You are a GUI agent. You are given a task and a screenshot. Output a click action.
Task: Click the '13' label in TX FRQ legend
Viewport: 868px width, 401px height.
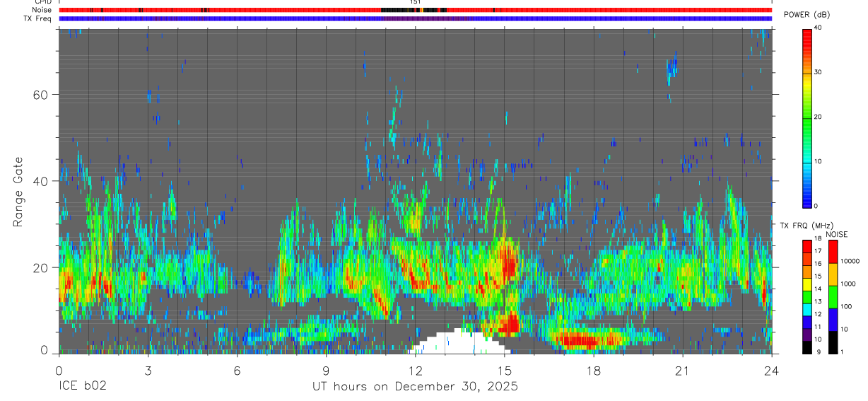click(818, 301)
